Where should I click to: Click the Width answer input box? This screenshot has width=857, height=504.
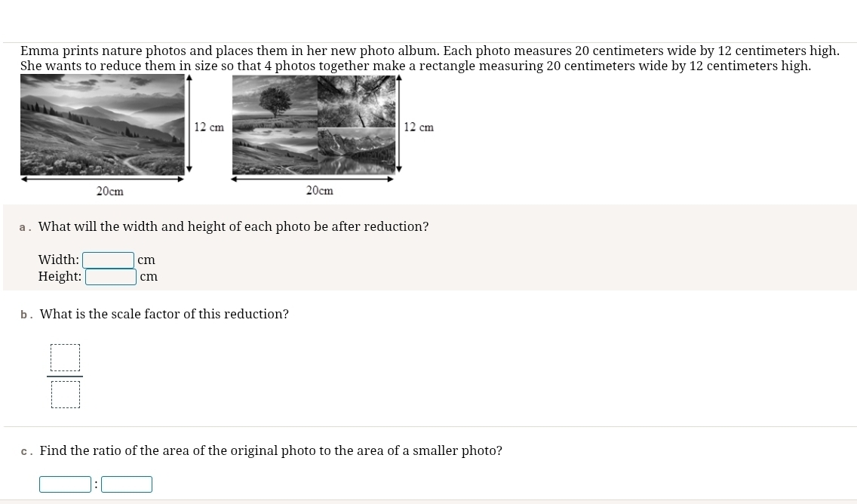(108, 260)
